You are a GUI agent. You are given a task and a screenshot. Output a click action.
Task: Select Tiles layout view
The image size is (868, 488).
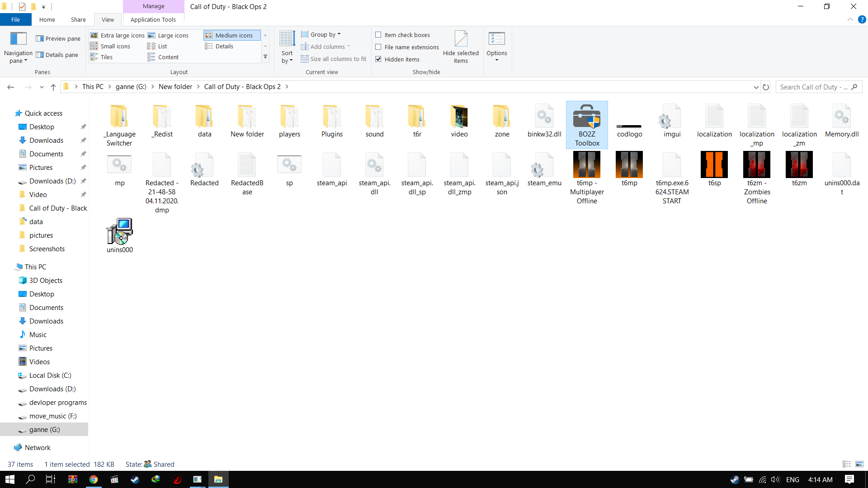(x=101, y=57)
